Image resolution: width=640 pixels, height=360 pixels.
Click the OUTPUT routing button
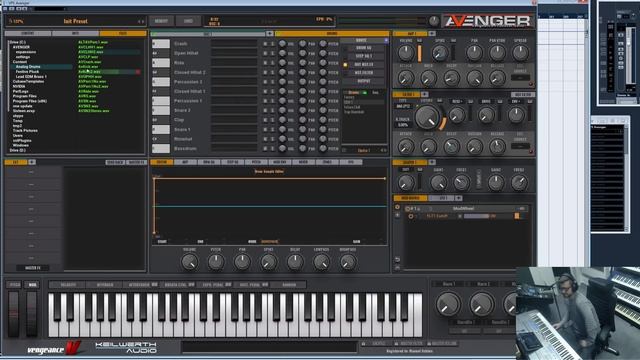(363, 81)
